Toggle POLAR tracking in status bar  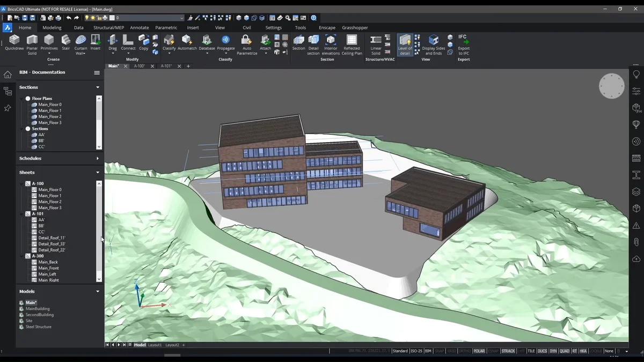coord(479,351)
